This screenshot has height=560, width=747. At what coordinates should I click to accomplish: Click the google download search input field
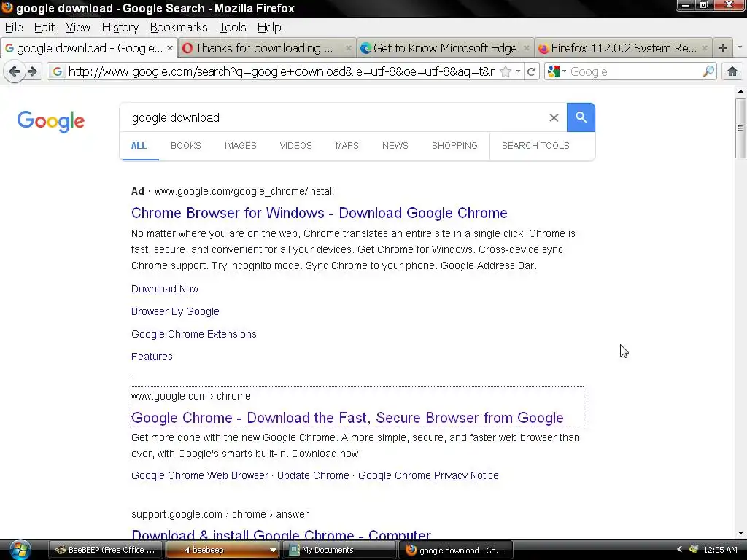click(x=333, y=117)
